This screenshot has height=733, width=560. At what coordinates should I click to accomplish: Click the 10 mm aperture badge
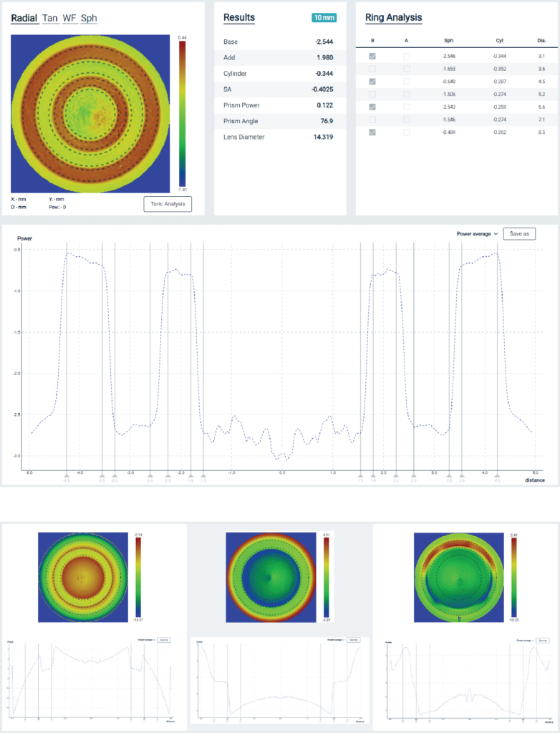tap(324, 18)
